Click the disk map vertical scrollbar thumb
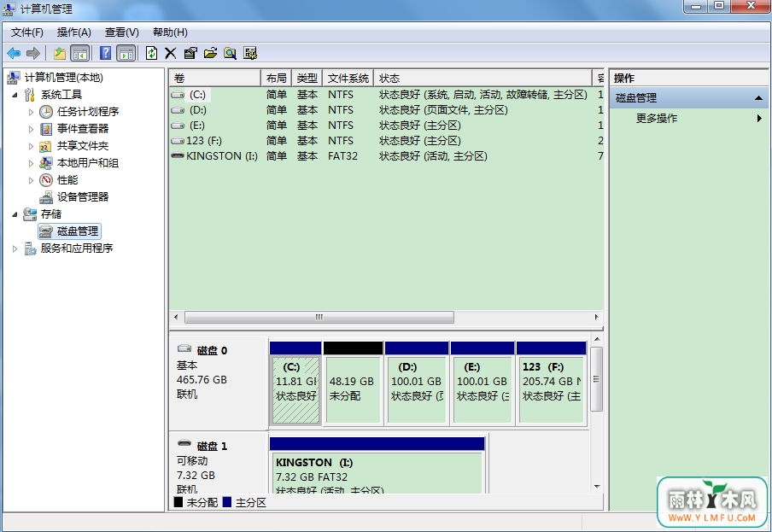 tap(596, 379)
